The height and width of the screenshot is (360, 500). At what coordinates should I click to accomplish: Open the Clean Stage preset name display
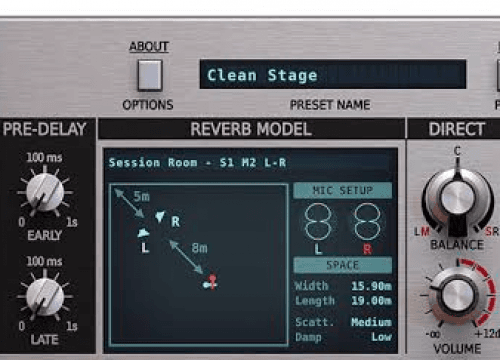coord(333,74)
